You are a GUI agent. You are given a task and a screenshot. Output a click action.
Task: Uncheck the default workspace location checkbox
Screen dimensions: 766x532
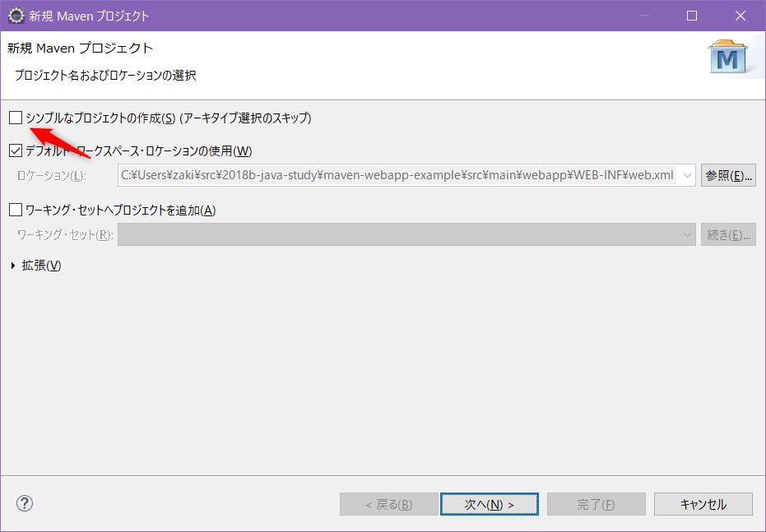(16, 150)
